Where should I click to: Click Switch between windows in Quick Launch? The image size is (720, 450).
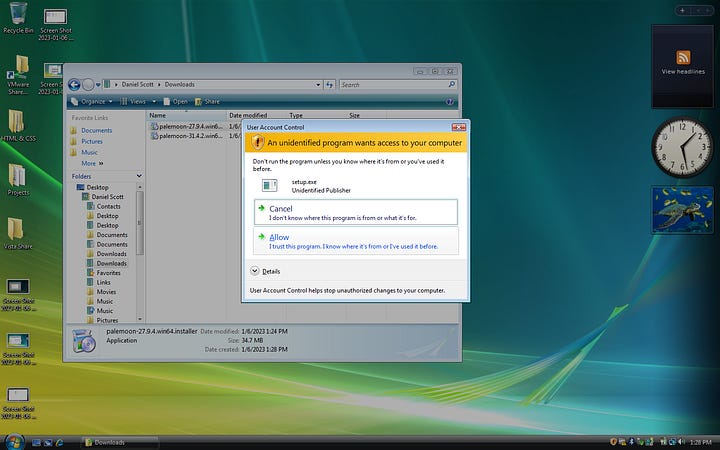(x=48, y=443)
